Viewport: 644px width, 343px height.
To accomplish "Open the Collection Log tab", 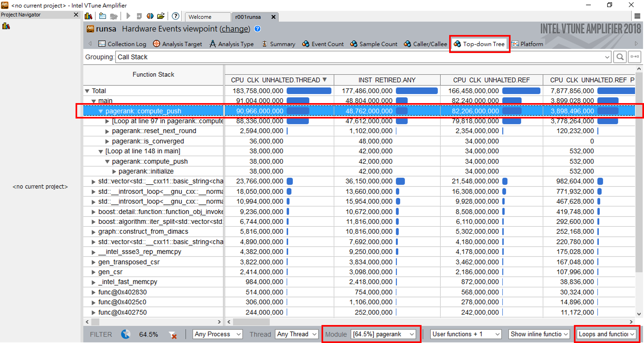I will click(122, 44).
